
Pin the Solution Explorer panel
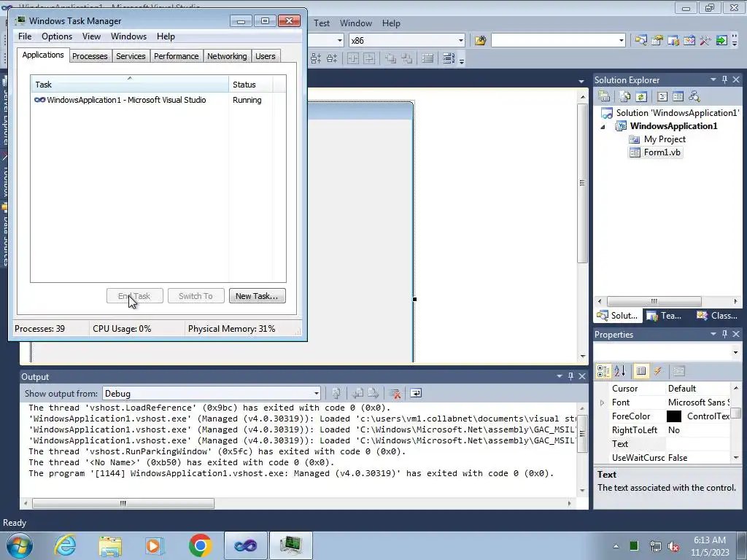tap(724, 80)
